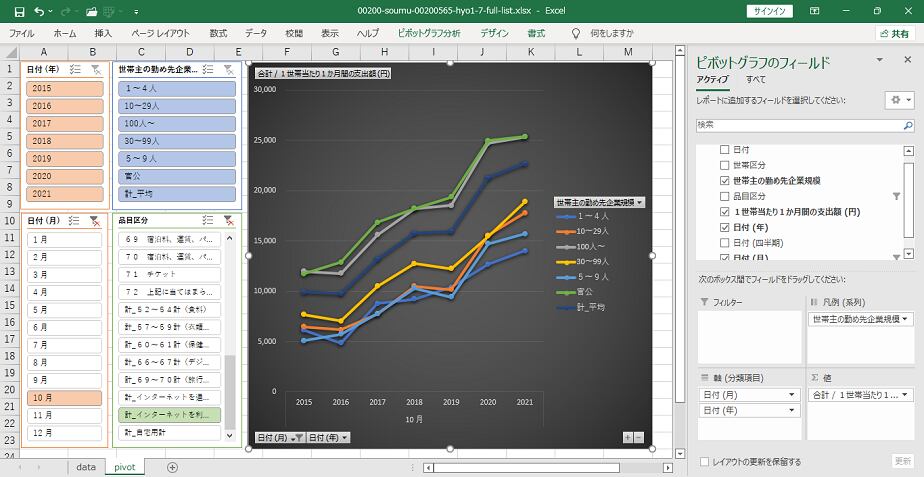Select the すべて tab in the fields pane
The width and height of the screenshot is (924, 477).
click(x=756, y=79)
